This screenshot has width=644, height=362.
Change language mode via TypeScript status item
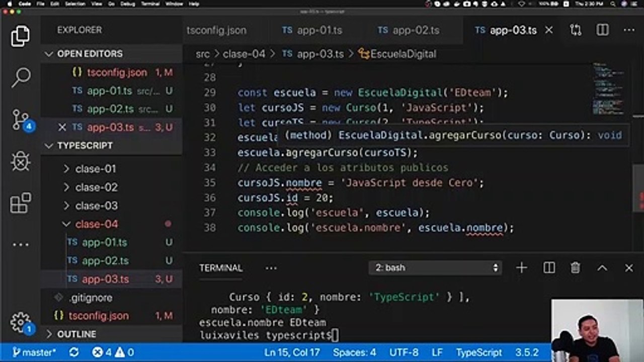pyautogui.click(x=479, y=352)
